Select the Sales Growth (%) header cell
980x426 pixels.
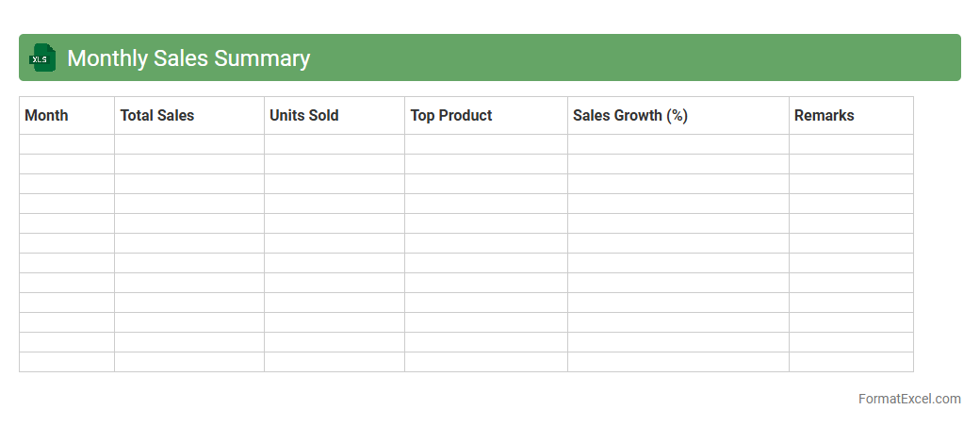coord(630,116)
